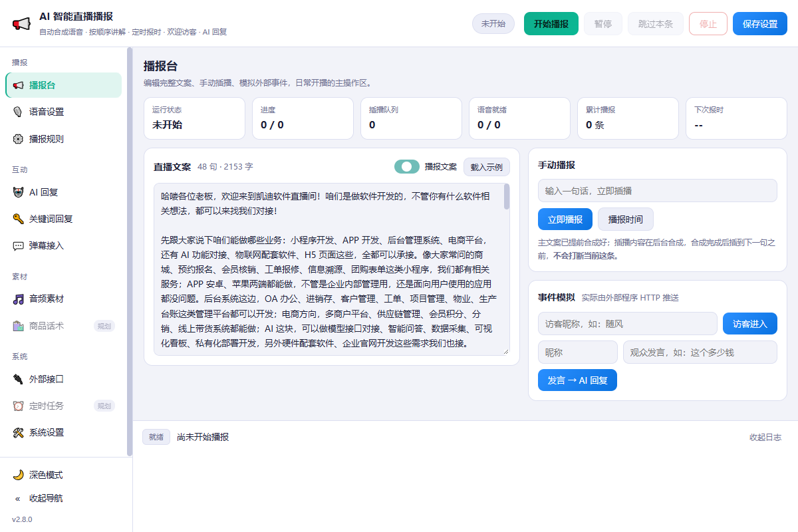
Task: Click the alarm clock icon beside 定时任务
Action: (x=18, y=406)
